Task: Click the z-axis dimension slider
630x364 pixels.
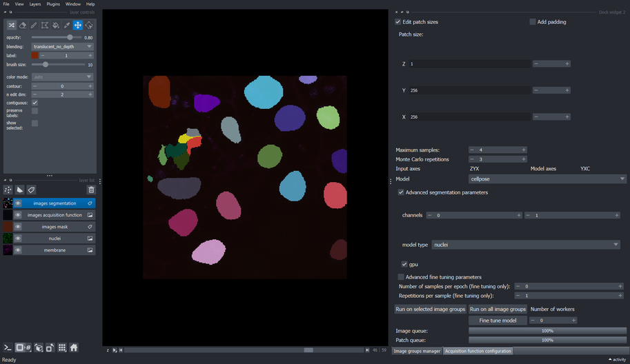Action: (244, 350)
